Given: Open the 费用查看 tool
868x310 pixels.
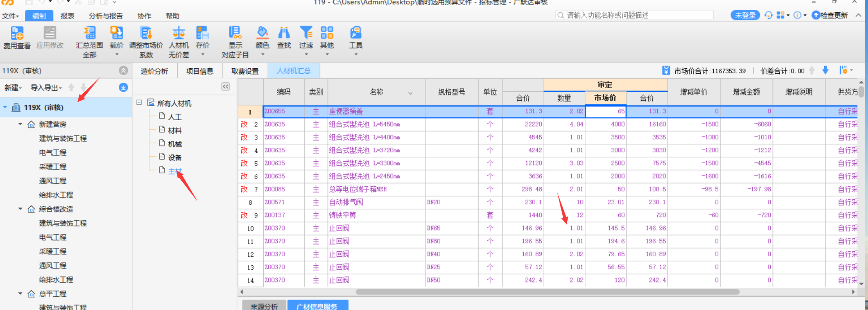Looking at the screenshot, I should [x=17, y=38].
